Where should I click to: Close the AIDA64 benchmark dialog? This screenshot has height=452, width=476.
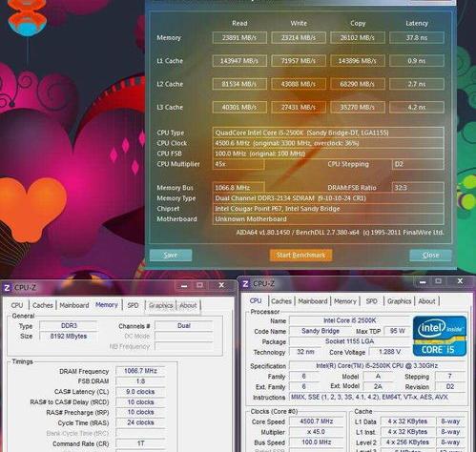430,255
